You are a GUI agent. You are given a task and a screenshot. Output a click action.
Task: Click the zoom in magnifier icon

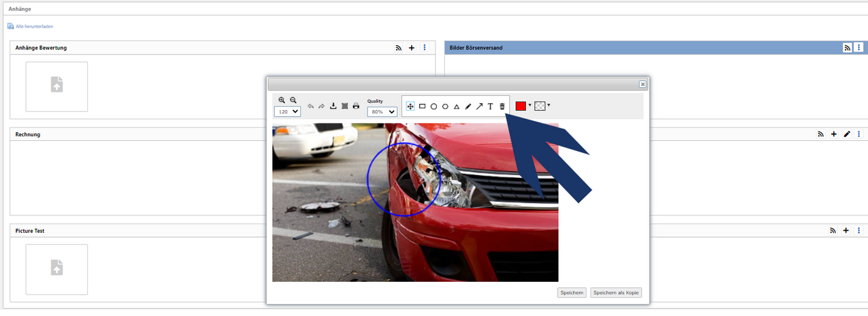click(x=282, y=100)
